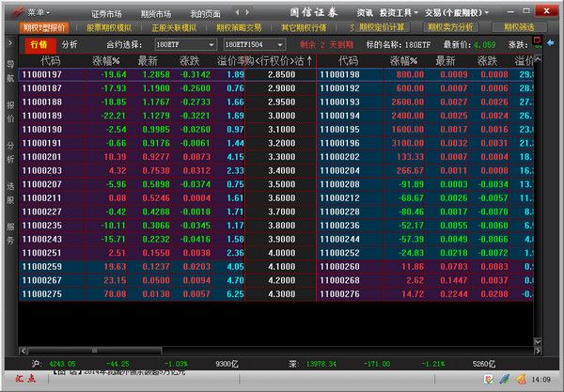Screen dimensions: 564x392
Task: Select put contract 11000260
Action: 339,267
